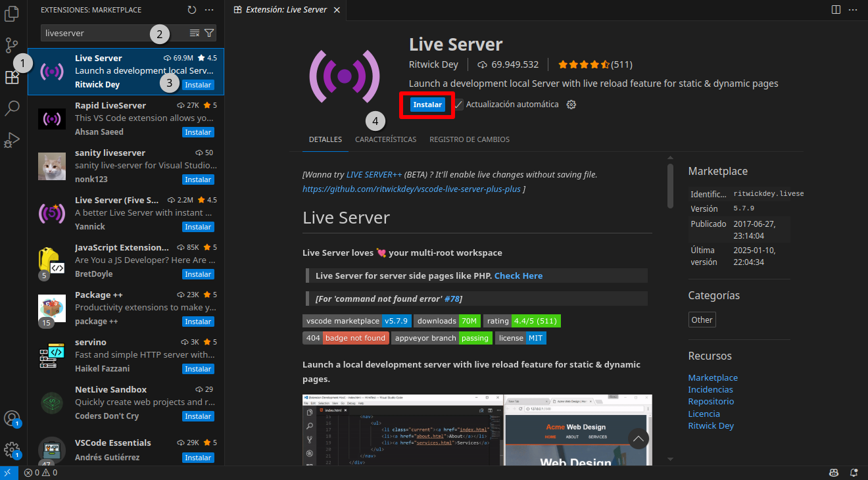The image size is (868, 480).
Task: Open the Search view icon
Action: click(12, 108)
